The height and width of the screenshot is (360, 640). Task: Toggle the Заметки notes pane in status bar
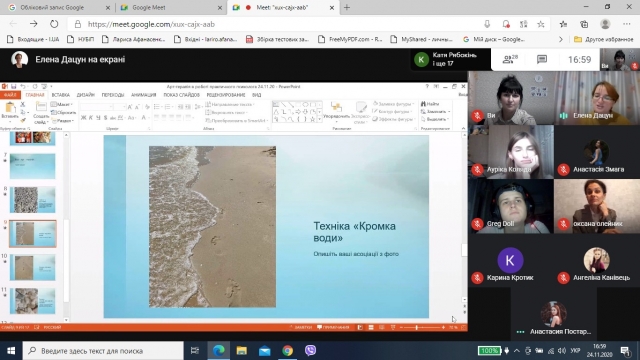click(300, 327)
